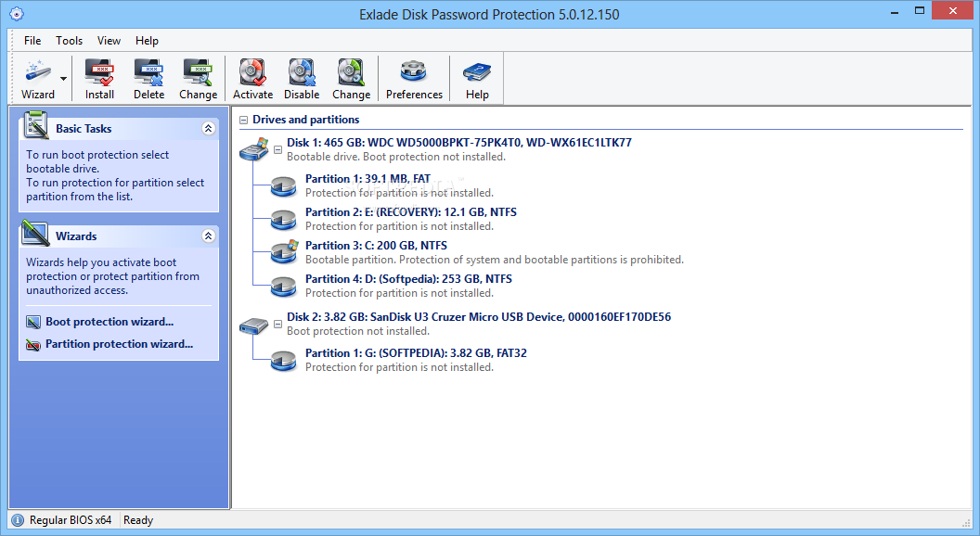Click Regular BIOS x64 status text

(71, 519)
